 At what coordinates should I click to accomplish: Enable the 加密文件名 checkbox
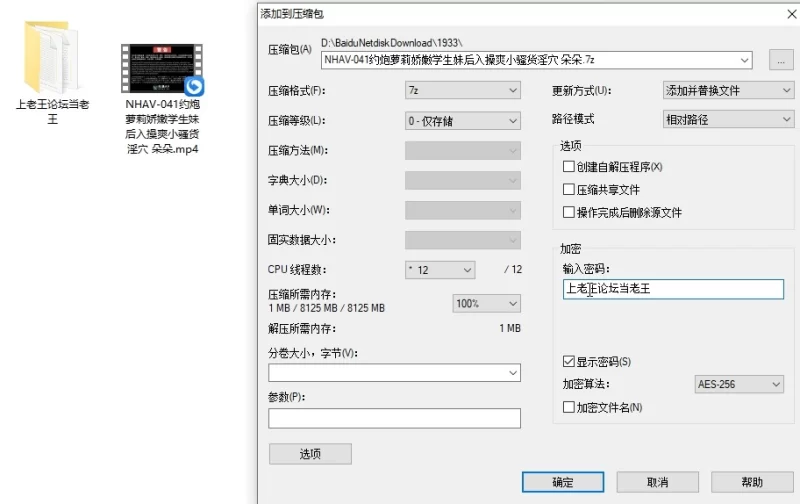click(x=568, y=407)
